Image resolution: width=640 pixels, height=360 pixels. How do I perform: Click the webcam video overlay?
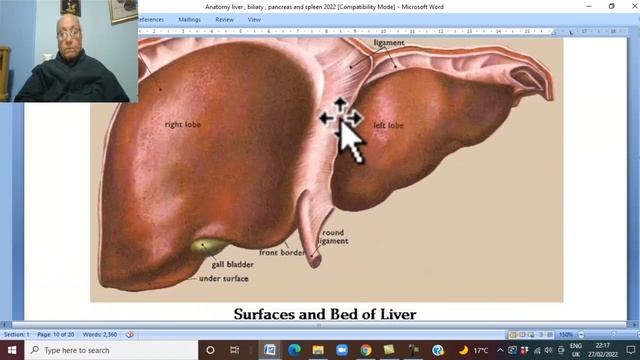69,51
